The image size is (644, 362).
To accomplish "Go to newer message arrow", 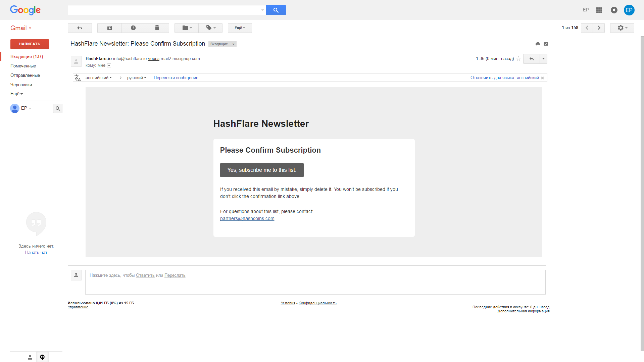I will point(587,28).
